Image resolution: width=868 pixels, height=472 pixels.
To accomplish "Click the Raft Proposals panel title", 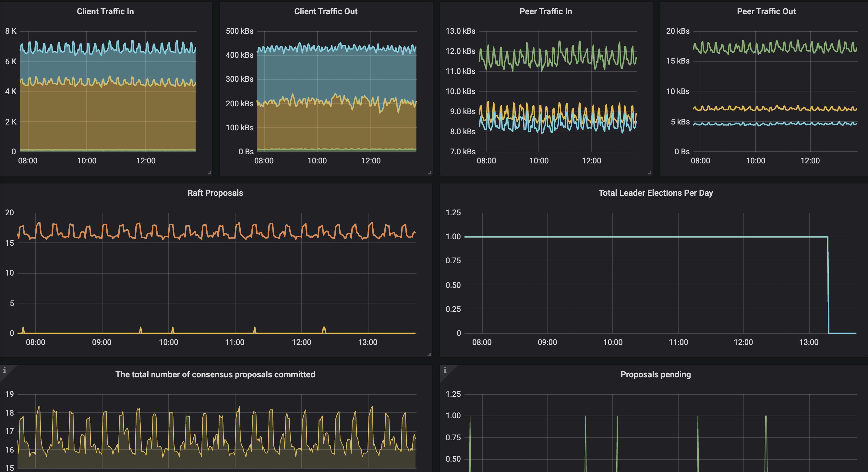I will 215,193.
